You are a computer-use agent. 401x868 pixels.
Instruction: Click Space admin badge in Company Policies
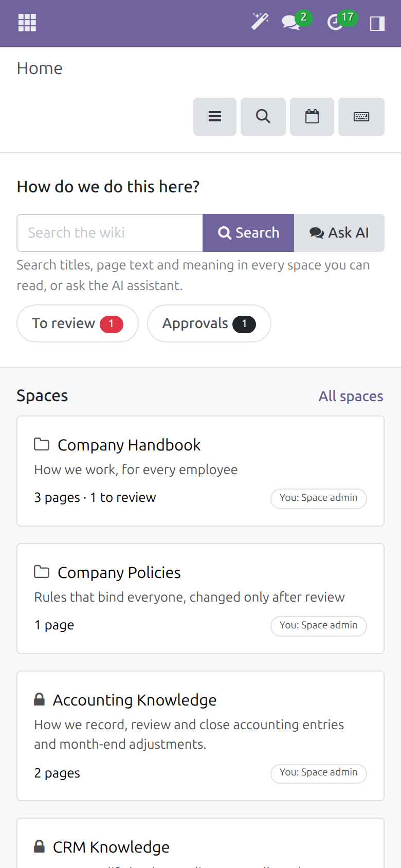tap(319, 625)
